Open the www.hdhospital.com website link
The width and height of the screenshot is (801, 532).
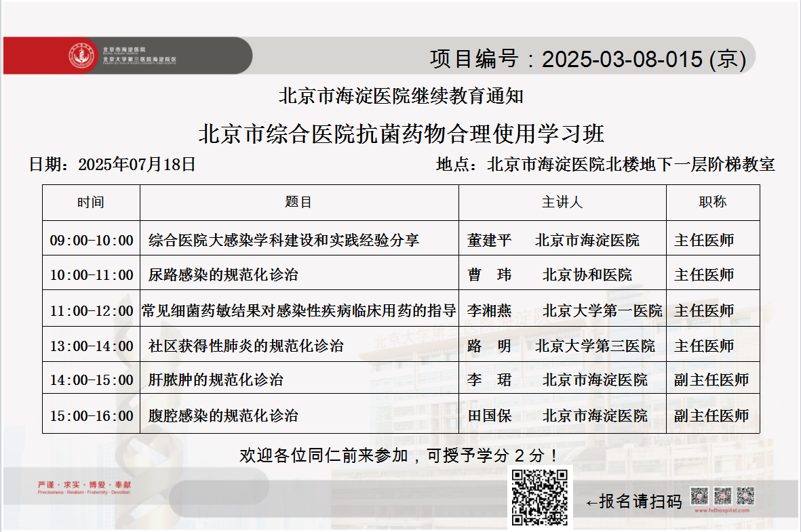[x=722, y=510]
